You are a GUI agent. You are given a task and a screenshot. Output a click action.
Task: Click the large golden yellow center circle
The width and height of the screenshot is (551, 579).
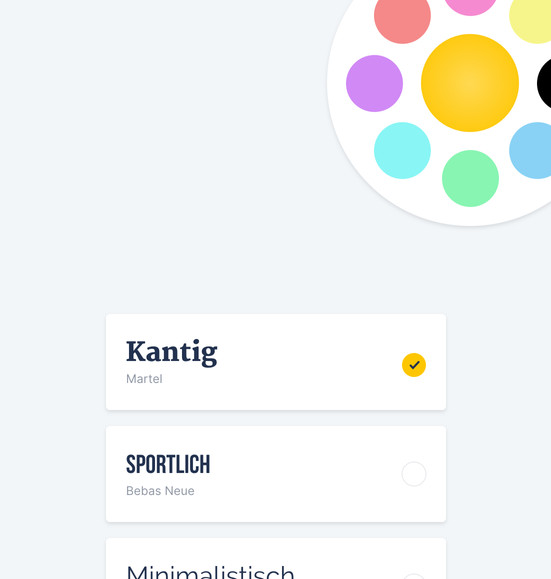[470, 83]
